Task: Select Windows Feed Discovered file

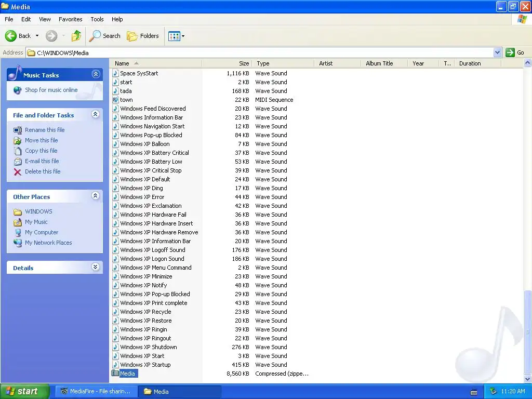Action: (153, 109)
